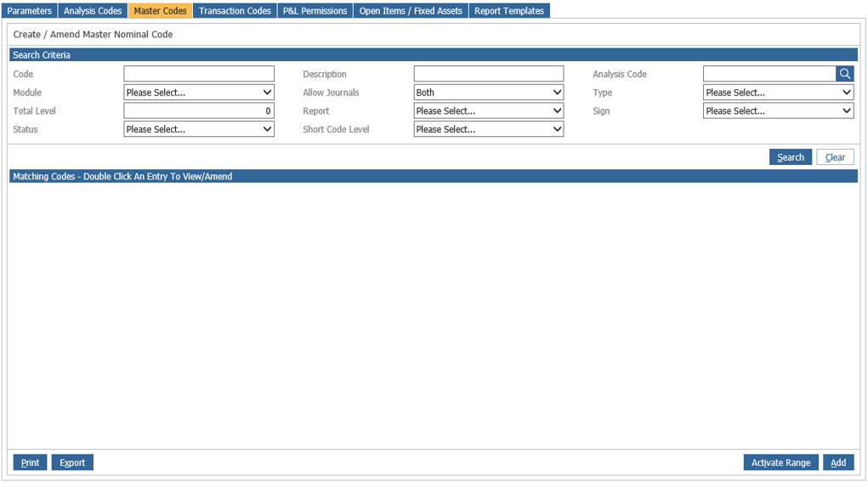Image resolution: width=868 pixels, height=487 pixels.
Task: Expand the Allow Journals dropdown
Action: (488, 93)
